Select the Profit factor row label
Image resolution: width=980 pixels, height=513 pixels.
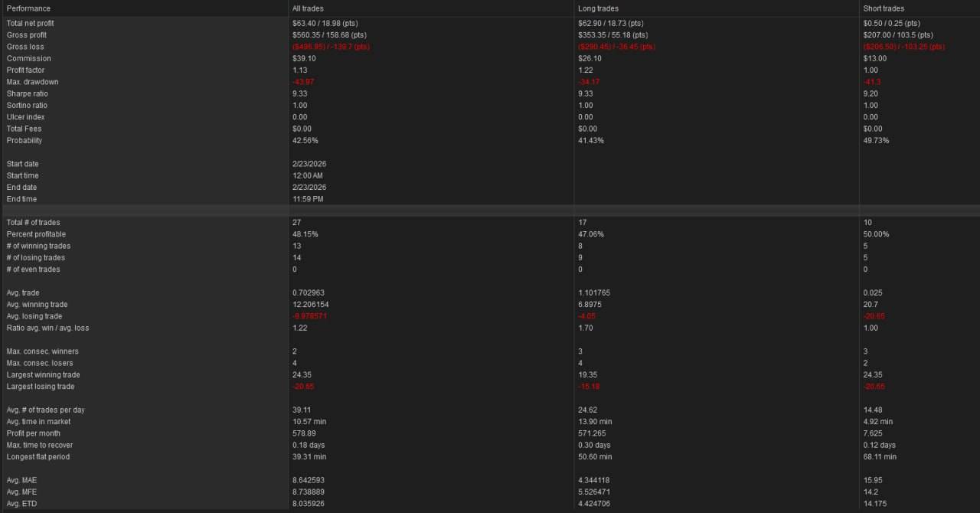pos(25,70)
